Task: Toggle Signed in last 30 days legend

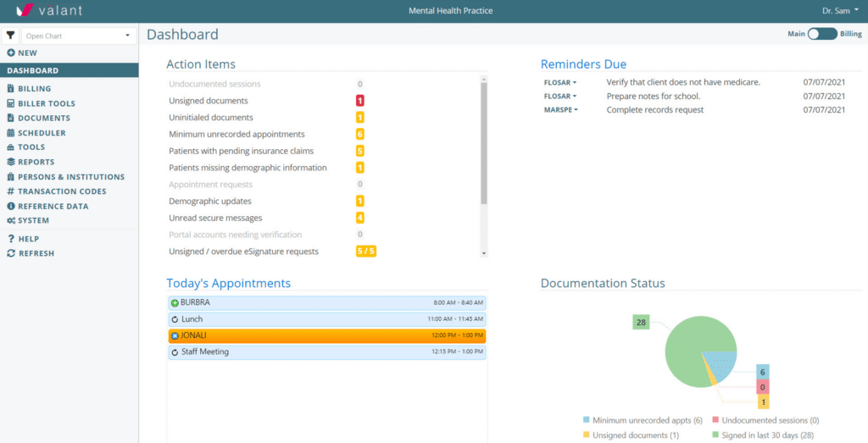Action: pyautogui.click(x=763, y=435)
